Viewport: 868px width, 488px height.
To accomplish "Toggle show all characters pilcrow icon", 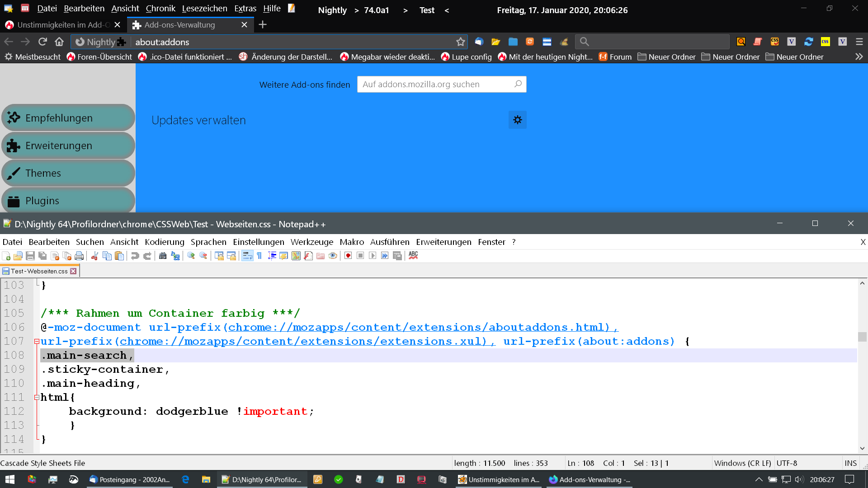I will (x=259, y=256).
